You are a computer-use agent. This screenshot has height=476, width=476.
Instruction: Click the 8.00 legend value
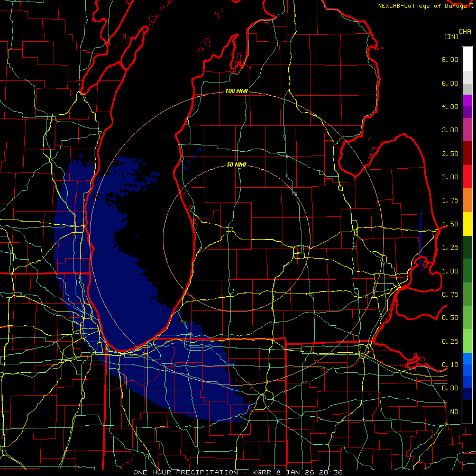(x=450, y=59)
